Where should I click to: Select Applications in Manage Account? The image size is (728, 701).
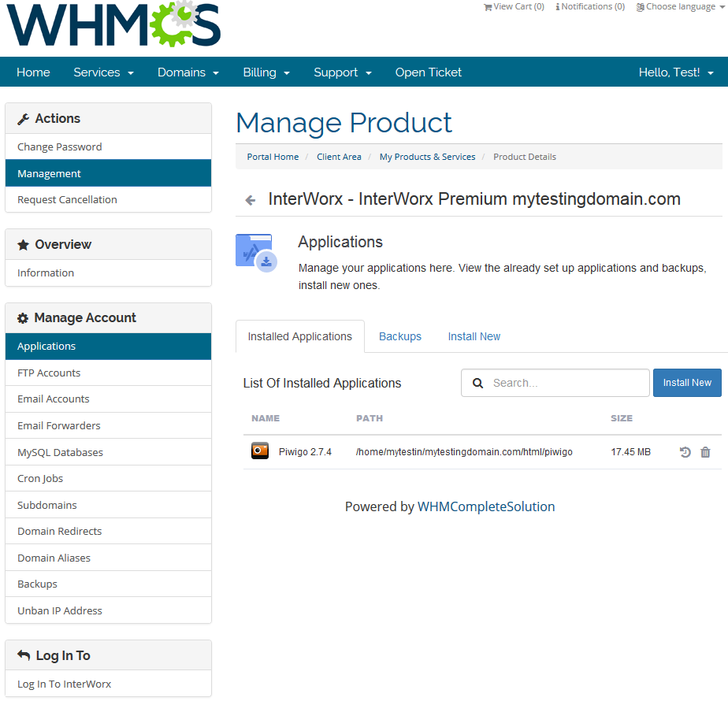[x=108, y=347]
